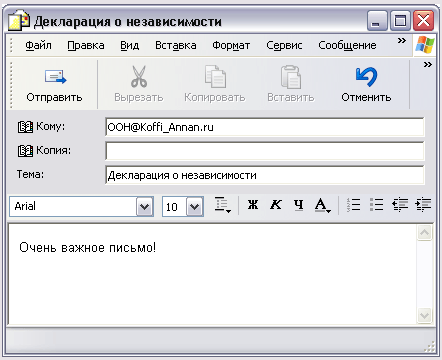This screenshot has height=360, width=442.
Task: Open the paragraph style icon in formatting bar
Action: [x=222, y=205]
